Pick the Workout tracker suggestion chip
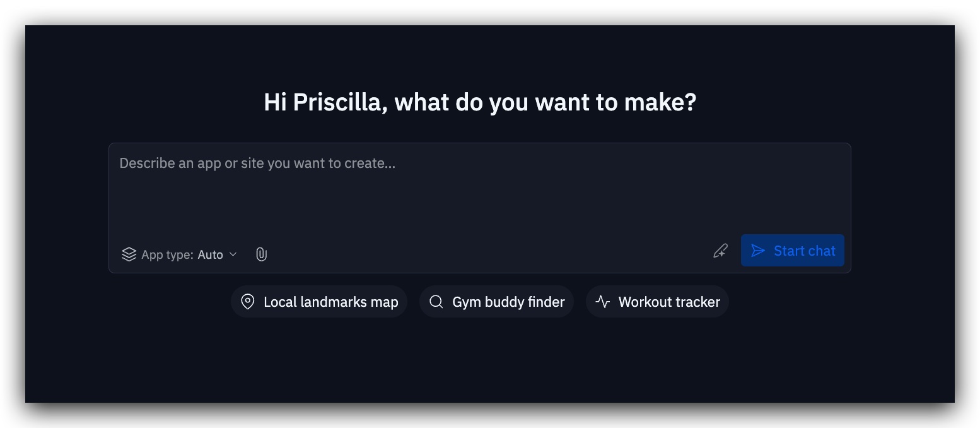 (657, 302)
